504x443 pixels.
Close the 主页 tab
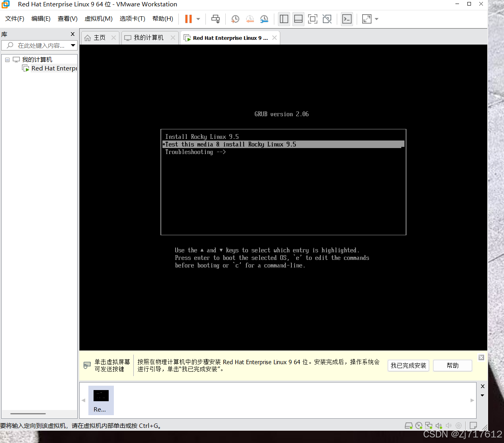(113, 37)
